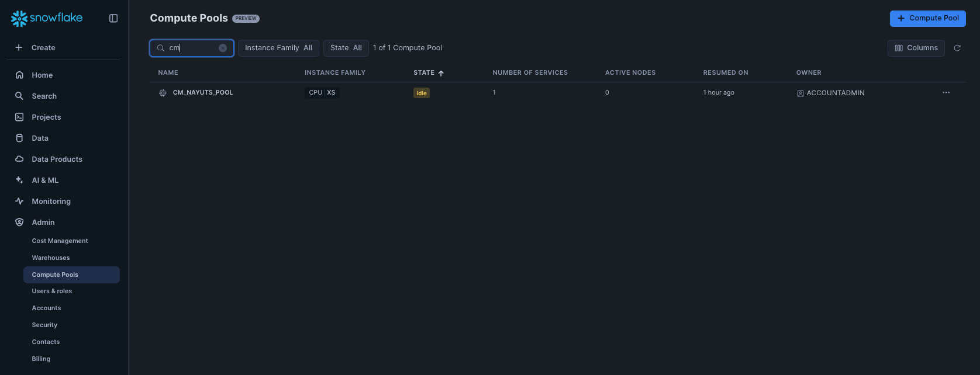Open the three-dot menu for CM_NAYUTS_POOL
This screenshot has width=980, height=375.
click(x=946, y=92)
